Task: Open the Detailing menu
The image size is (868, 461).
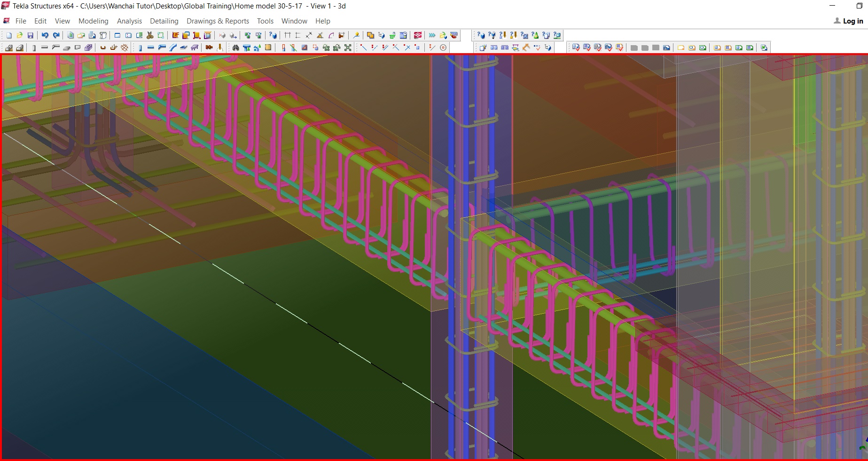Action: (x=164, y=21)
